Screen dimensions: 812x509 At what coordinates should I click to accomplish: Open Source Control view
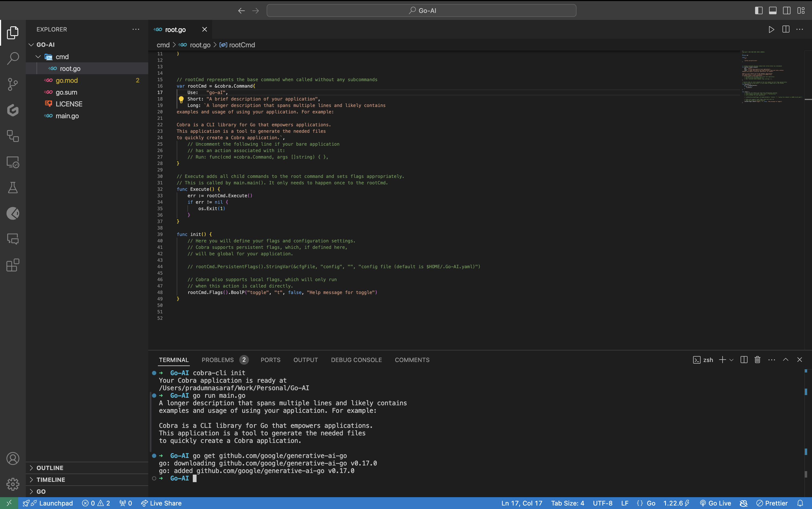click(13, 84)
